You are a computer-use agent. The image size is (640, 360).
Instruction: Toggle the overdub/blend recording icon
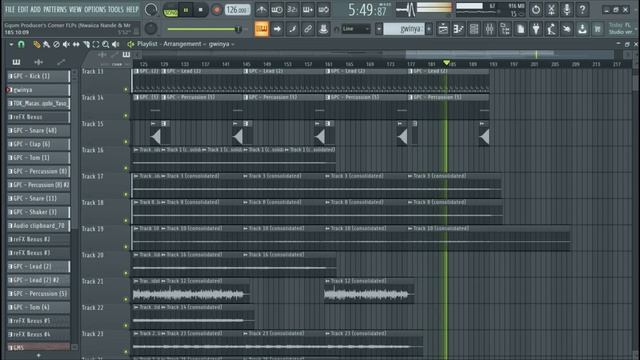(x=308, y=10)
